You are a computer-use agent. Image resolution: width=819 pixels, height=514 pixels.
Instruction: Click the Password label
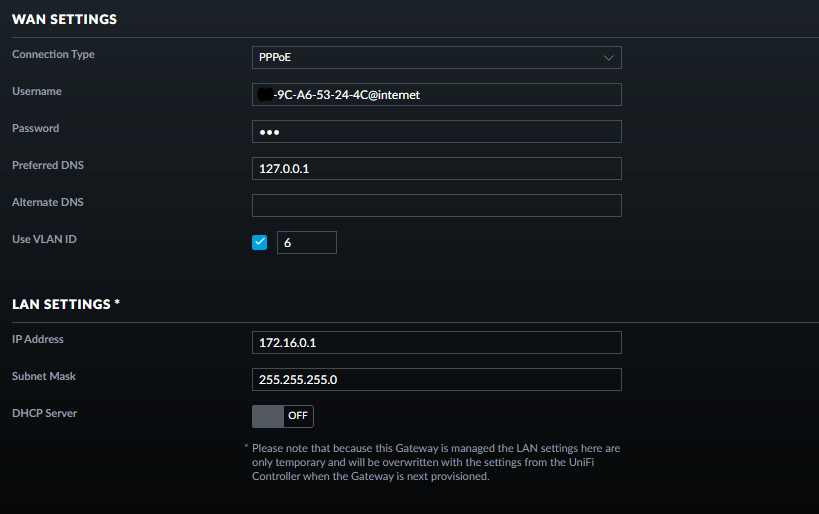(x=36, y=128)
